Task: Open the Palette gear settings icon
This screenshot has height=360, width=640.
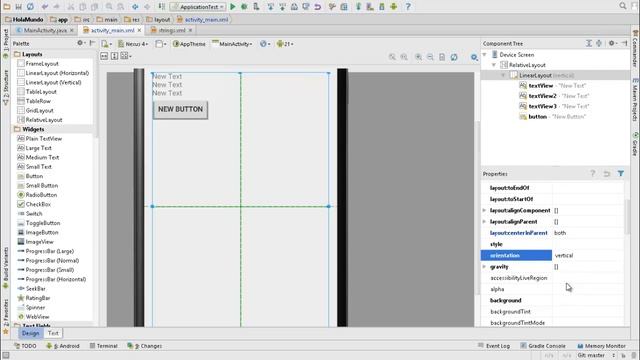Action: point(81,43)
